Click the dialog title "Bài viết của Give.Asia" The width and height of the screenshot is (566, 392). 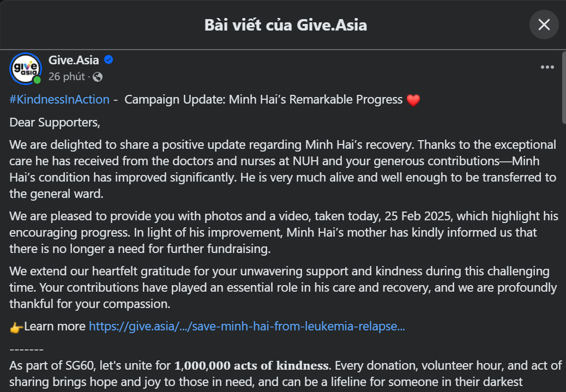(285, 25)
